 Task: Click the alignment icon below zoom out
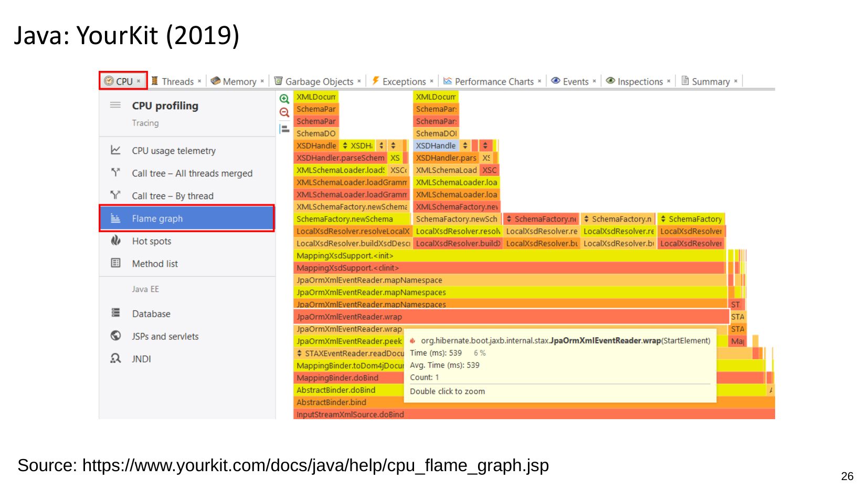[x=284, y=129]
